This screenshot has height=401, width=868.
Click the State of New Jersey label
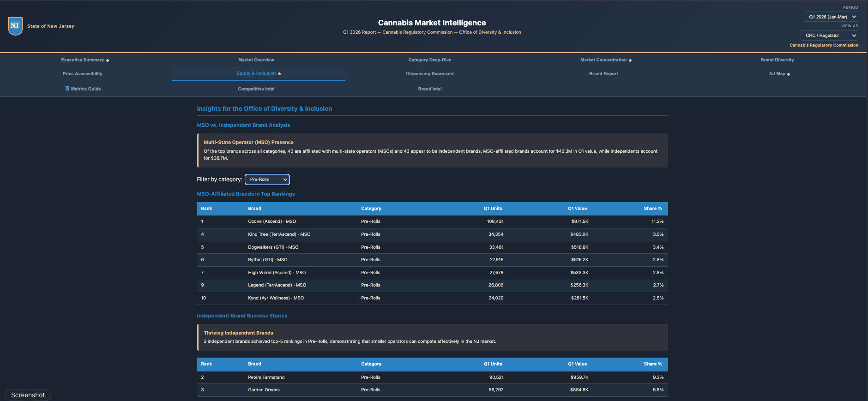coord(51,26)
